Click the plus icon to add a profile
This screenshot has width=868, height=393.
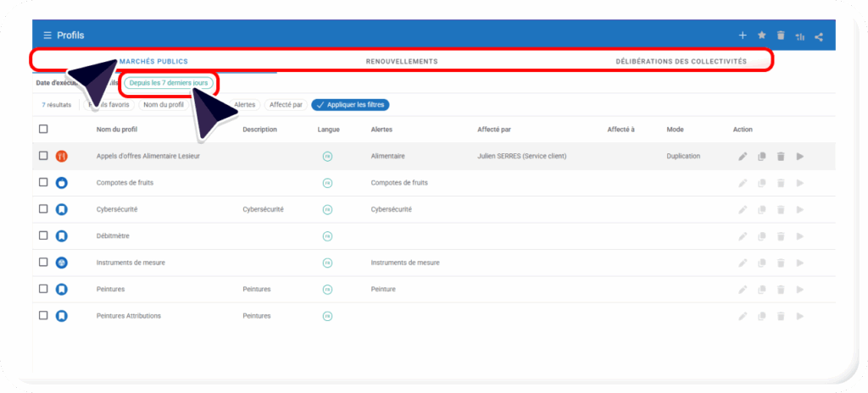coord(743,36)
